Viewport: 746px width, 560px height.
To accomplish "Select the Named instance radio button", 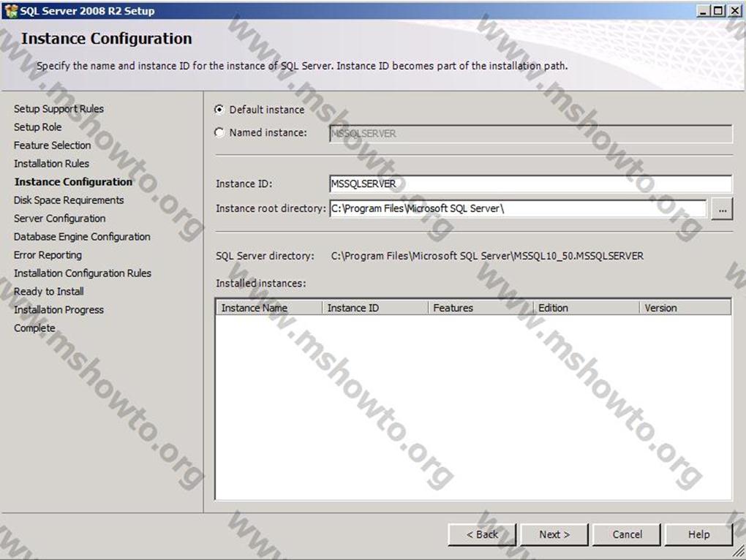I will (219, 132).
